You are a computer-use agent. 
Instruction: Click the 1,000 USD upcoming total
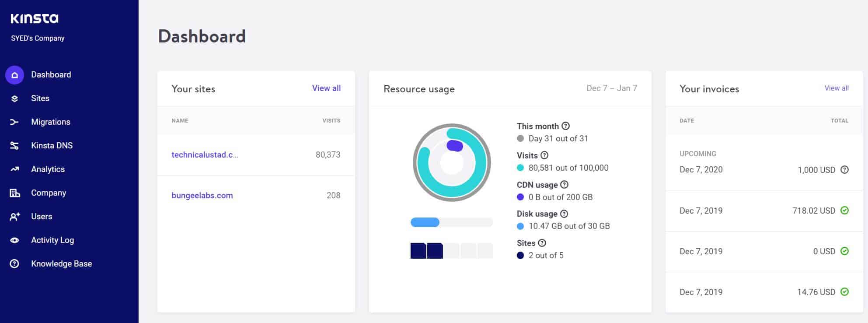pos(816,170)
